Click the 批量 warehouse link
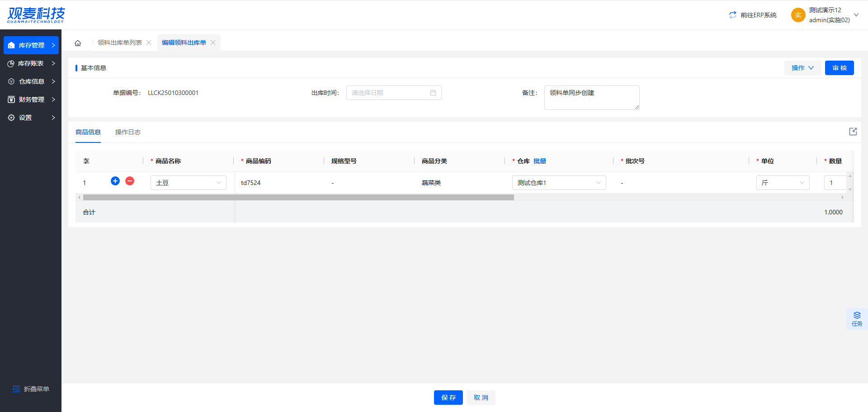 tap(540, 161)
